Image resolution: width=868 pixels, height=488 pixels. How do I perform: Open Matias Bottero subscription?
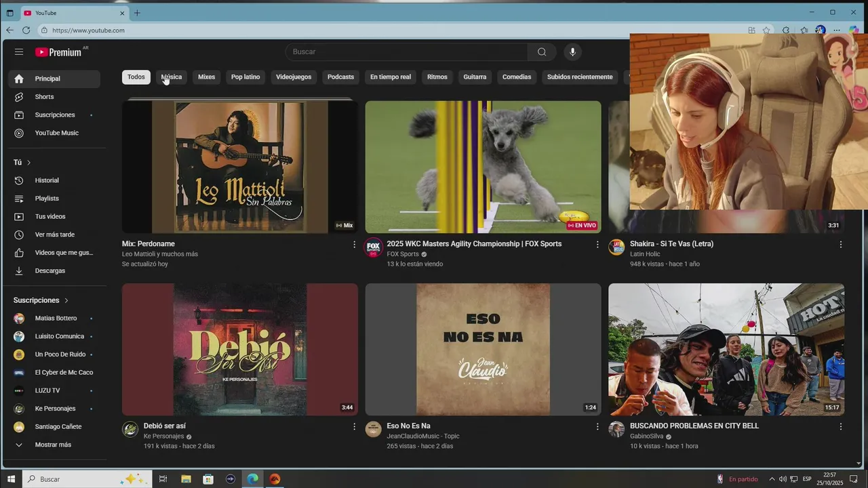pos(54,319)
